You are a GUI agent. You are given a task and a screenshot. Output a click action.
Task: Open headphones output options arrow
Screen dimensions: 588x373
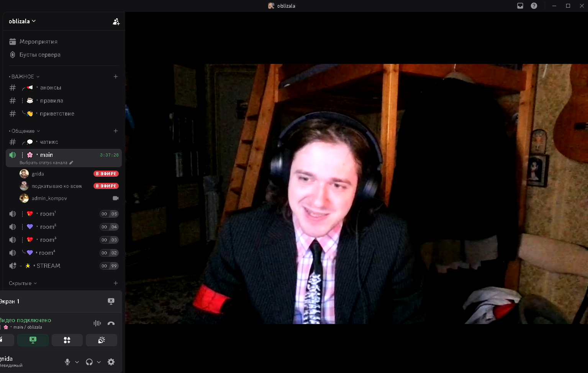point(99,362)
